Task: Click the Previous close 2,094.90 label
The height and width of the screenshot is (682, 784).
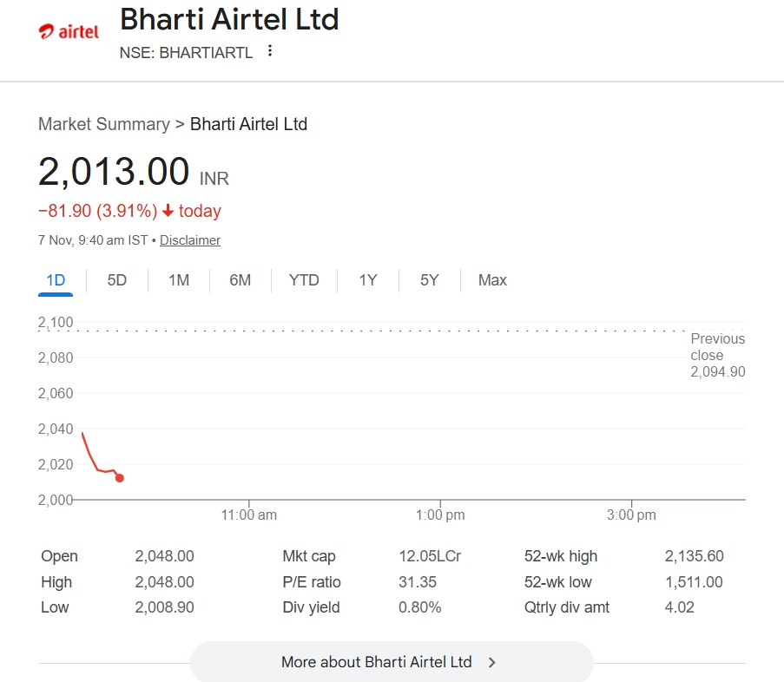Action: (x=717, y=355)
